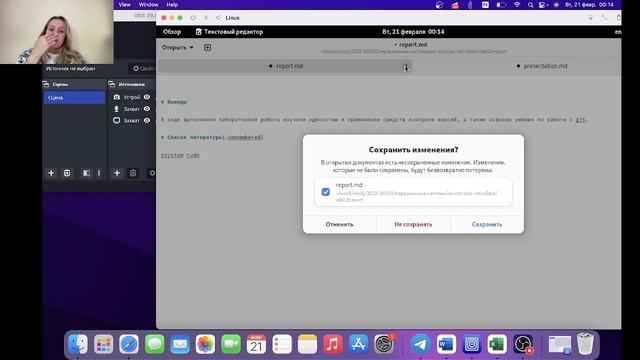Open Reminders from the Dock

tap(282, 344)
